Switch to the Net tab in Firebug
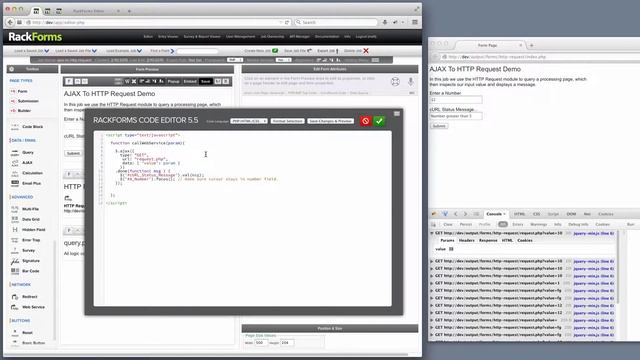 coord(587,214)
